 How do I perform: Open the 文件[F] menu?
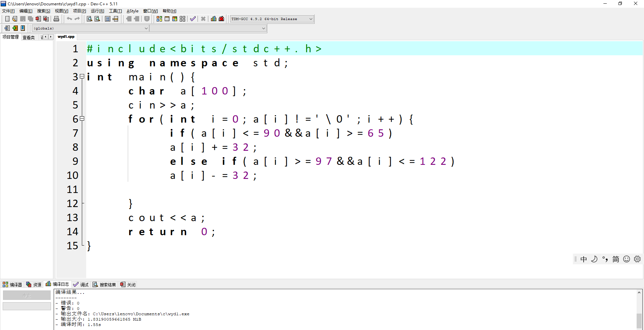coord(8,11)
